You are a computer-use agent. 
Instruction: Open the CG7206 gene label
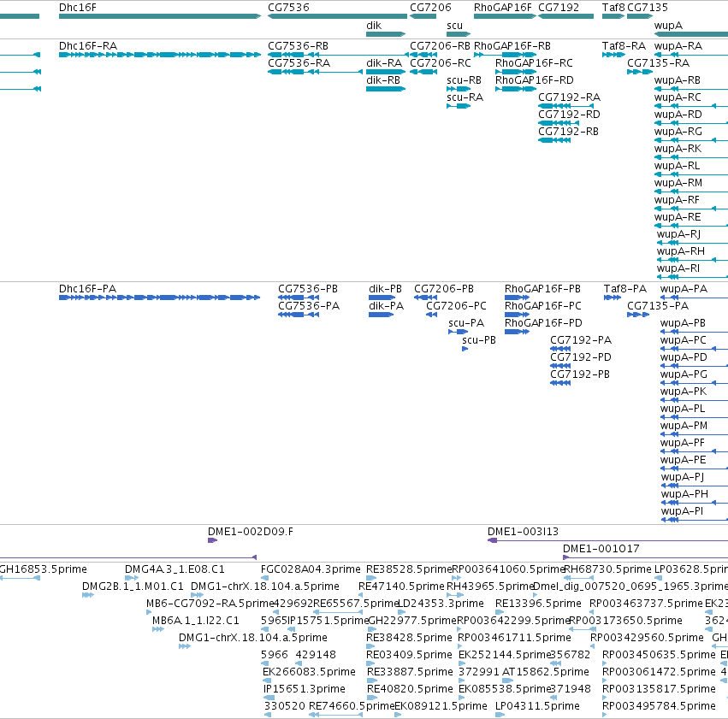pos(430,8)
